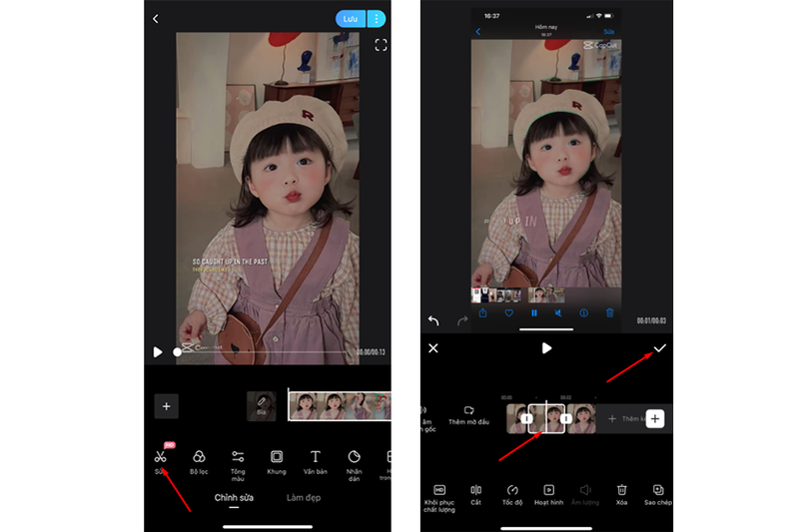The width and height of the screenshot is (799, 532).
Task: Switch to the Chỉnh sửa tab
Action: [234, 497]
